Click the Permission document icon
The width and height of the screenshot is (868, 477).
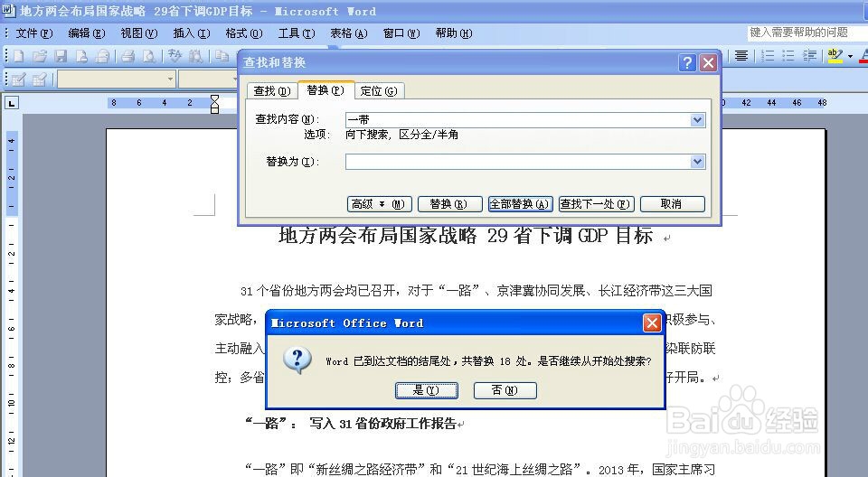pos(81,56)
